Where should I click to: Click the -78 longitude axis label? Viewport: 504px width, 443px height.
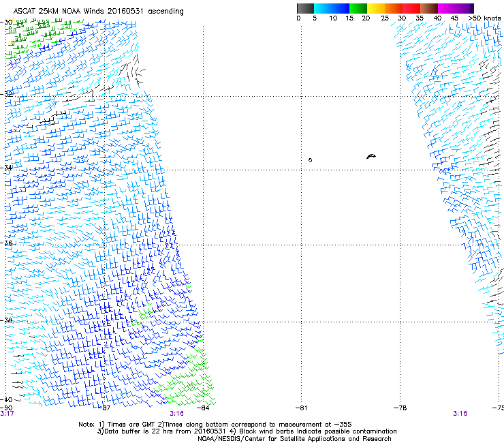(400, 408)
